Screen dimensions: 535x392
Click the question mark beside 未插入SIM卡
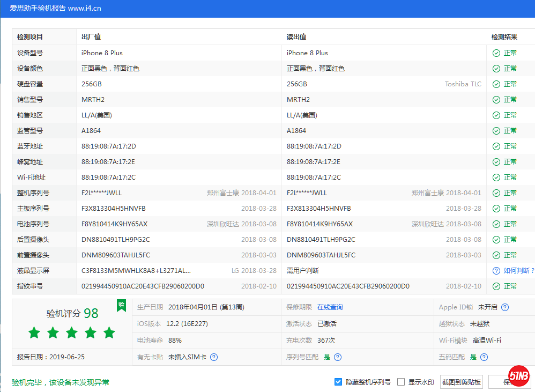pos(214,357)
